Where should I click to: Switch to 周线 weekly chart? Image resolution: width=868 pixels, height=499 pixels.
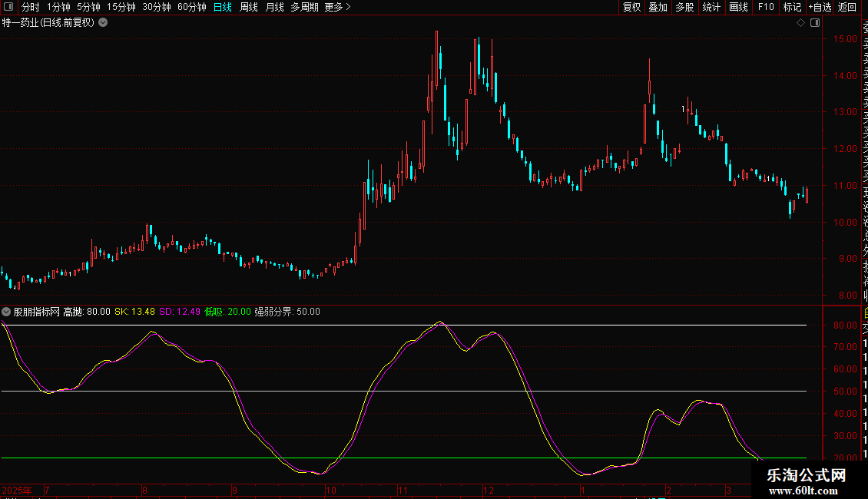point(249,7)
